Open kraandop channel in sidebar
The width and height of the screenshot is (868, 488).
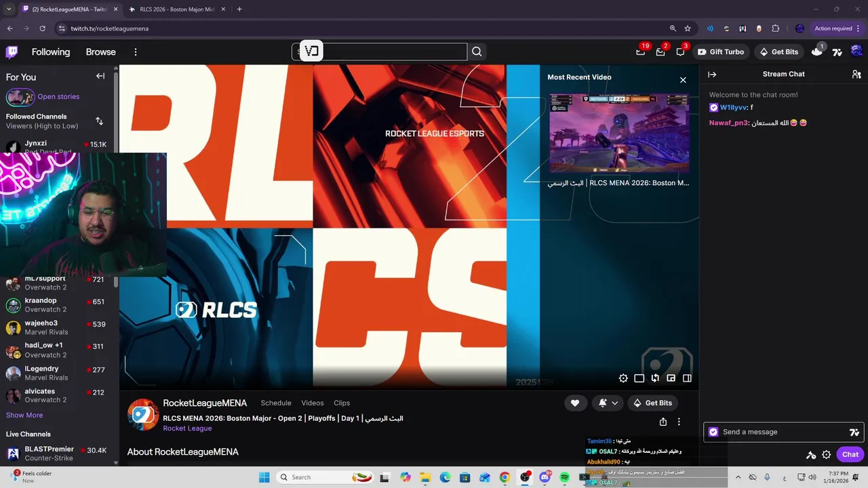tap(57, 305)
